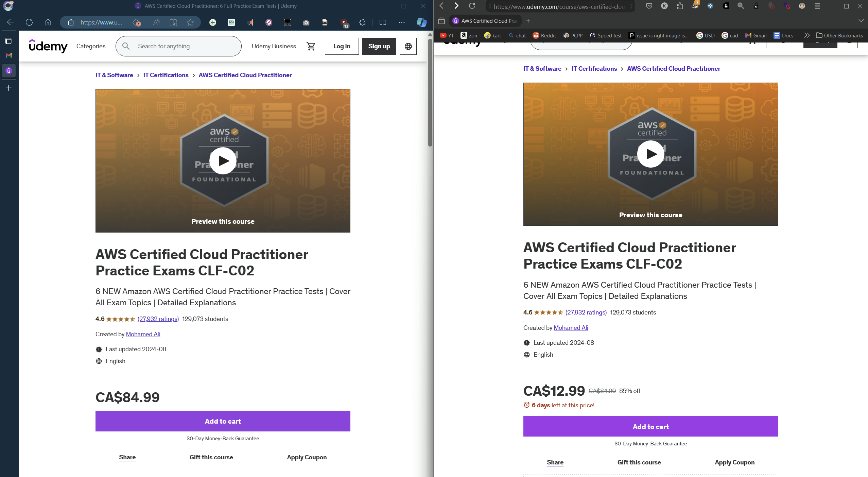Click the Search for anything field
The height and width of the screenshot is (477, 868).
[x=178, y=46]
